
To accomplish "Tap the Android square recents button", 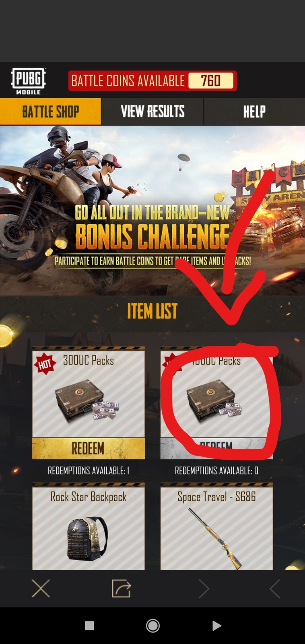I will coord(89,625).
